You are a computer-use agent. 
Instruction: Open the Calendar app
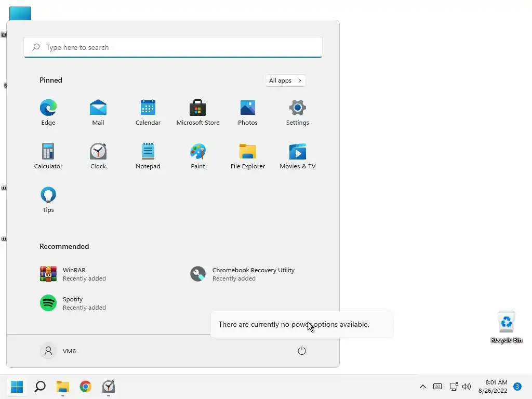click(148, 113)
